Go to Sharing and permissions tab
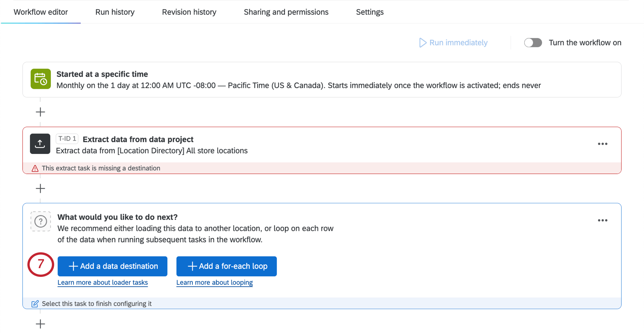This screenshot has height=333, width=644. click(286, 12)
